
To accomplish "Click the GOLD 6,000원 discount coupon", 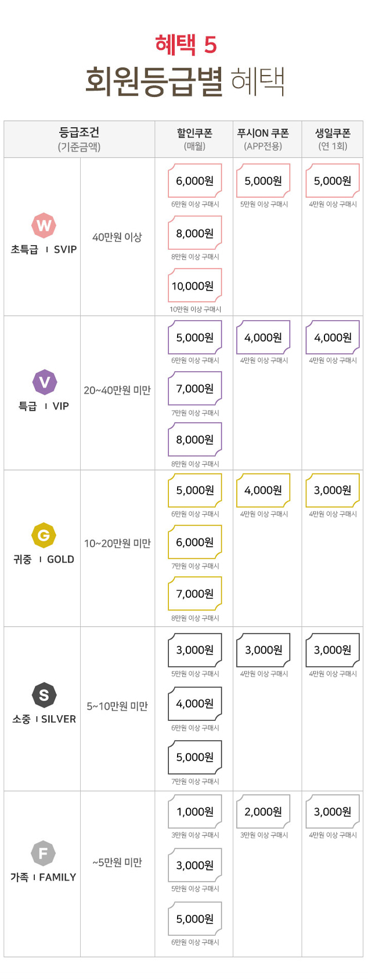I will [x=195, y=542].
